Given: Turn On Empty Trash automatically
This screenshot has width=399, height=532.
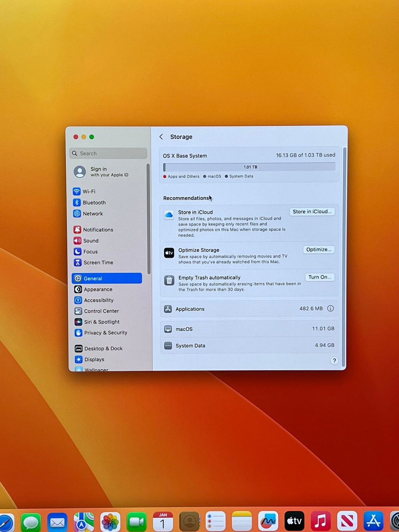Looking at the screenshot, I should (320, 277).
